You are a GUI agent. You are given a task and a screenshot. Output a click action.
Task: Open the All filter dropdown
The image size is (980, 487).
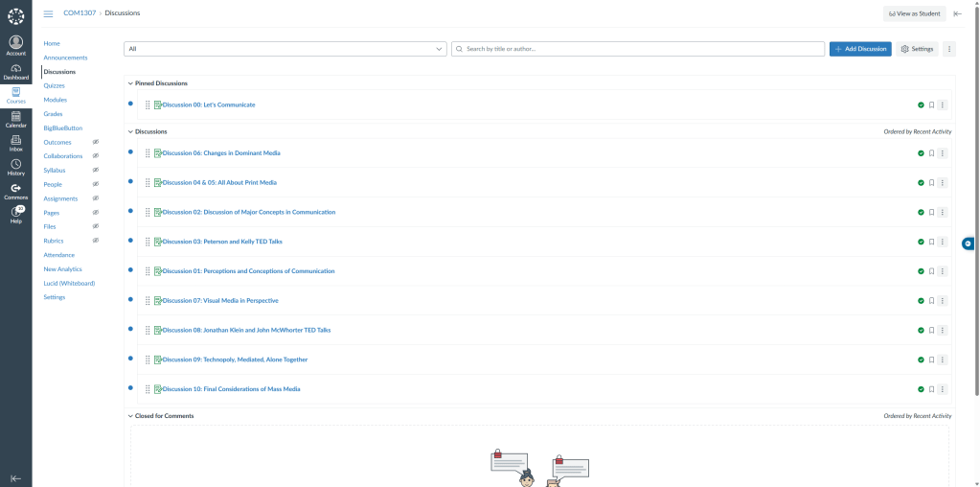[x=285, y=49]
